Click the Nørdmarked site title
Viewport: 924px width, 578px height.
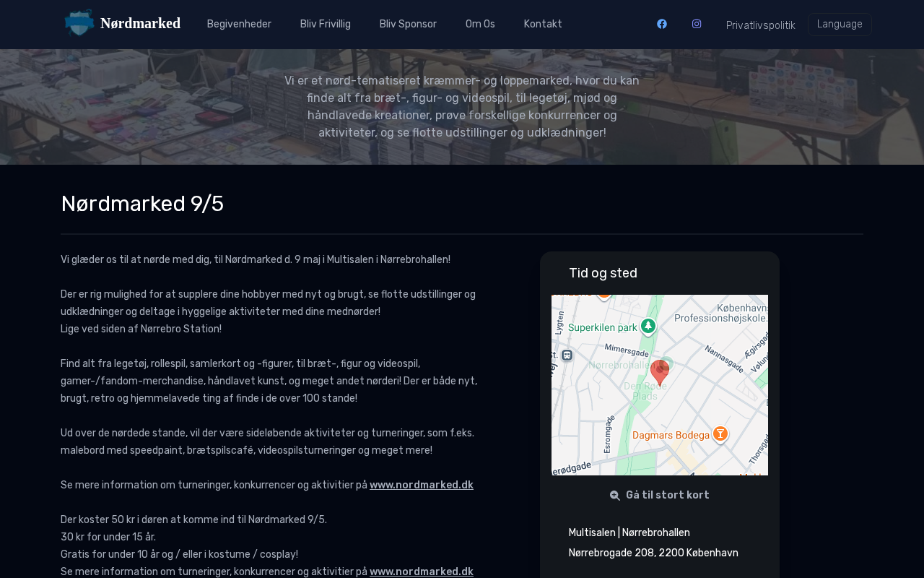point(141,23)
